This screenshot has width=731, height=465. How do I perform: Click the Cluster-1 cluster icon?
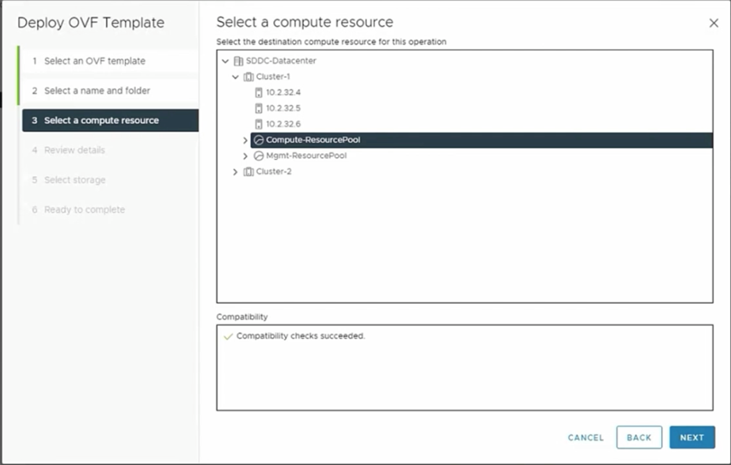[x=248, y=76]
